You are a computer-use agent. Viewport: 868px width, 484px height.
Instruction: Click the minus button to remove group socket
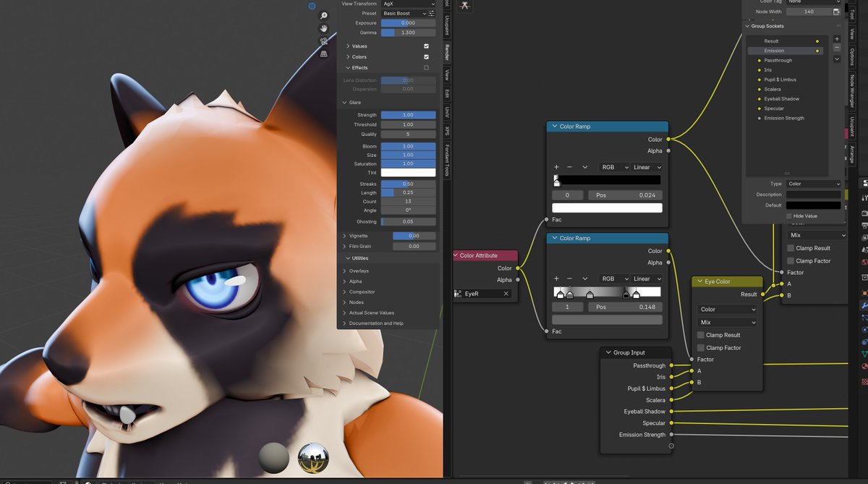click(x=837, y=48)
